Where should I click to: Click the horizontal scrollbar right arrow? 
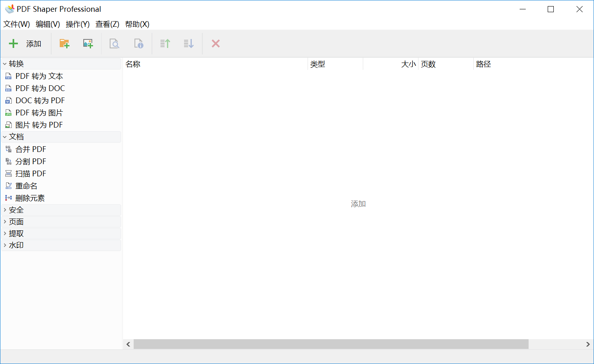[587, 344]
